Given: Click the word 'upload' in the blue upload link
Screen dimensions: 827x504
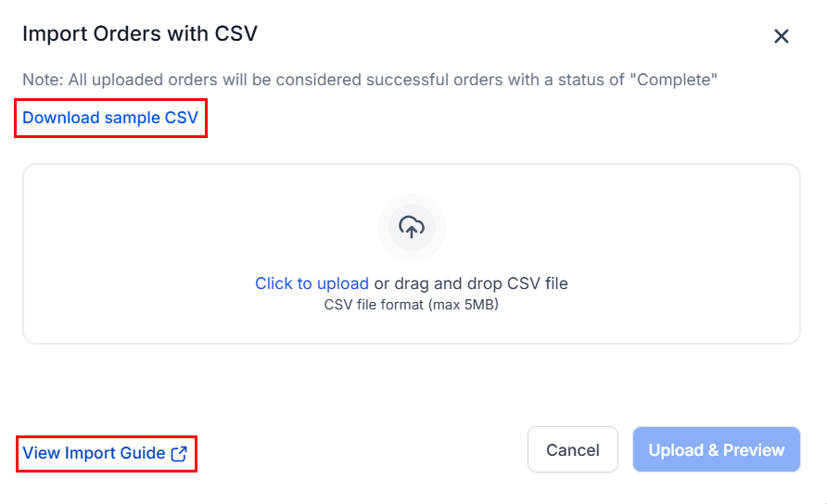Looking at the screenshot, I should tap(343, 283).
